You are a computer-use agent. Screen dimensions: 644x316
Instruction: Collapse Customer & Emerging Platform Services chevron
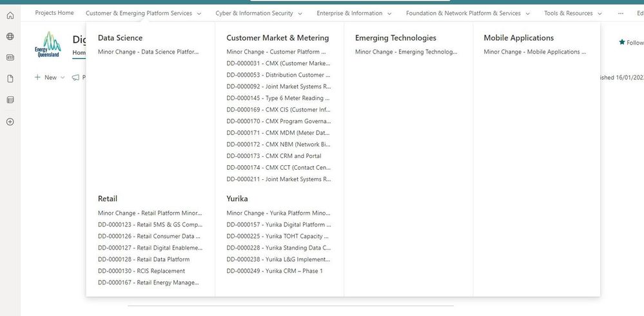[199, 14]
